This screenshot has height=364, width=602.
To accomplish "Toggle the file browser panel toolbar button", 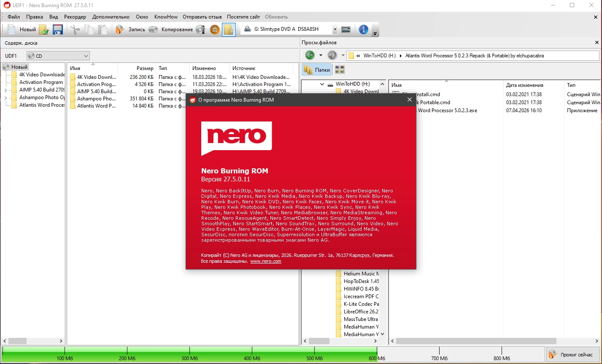I will [x=229, y=30].
